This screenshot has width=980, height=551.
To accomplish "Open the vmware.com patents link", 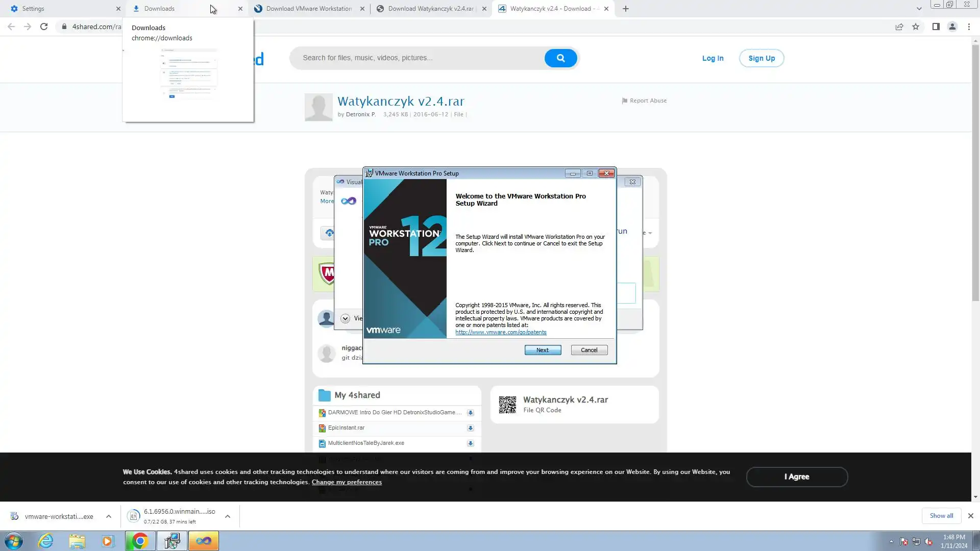I will click(x=501, y=332).
